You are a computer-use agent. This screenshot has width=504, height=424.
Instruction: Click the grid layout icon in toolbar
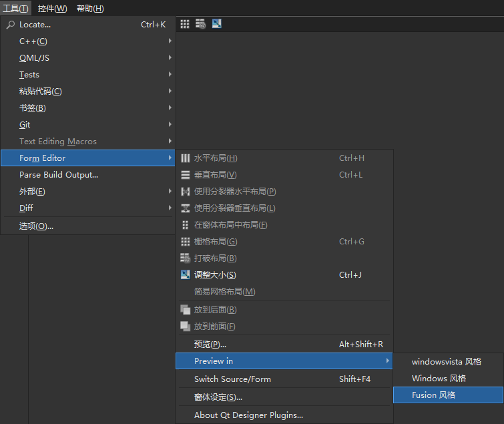coord(185,24)
